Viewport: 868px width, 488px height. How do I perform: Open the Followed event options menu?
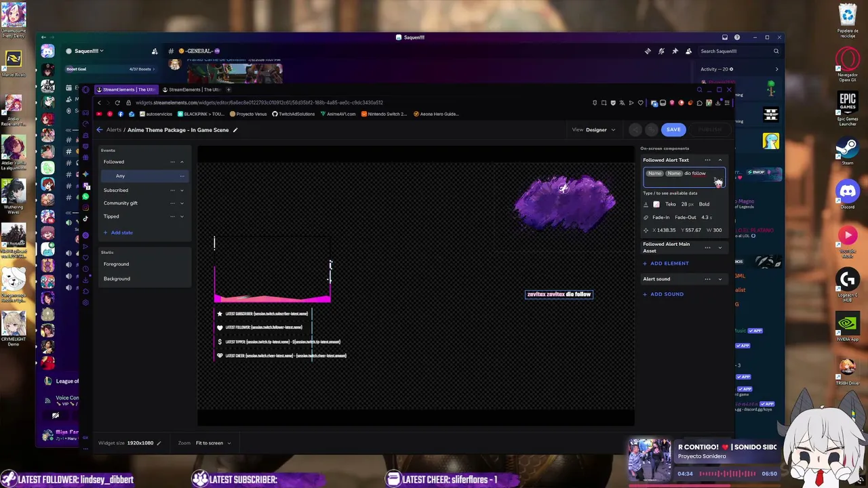click(172, 162)
